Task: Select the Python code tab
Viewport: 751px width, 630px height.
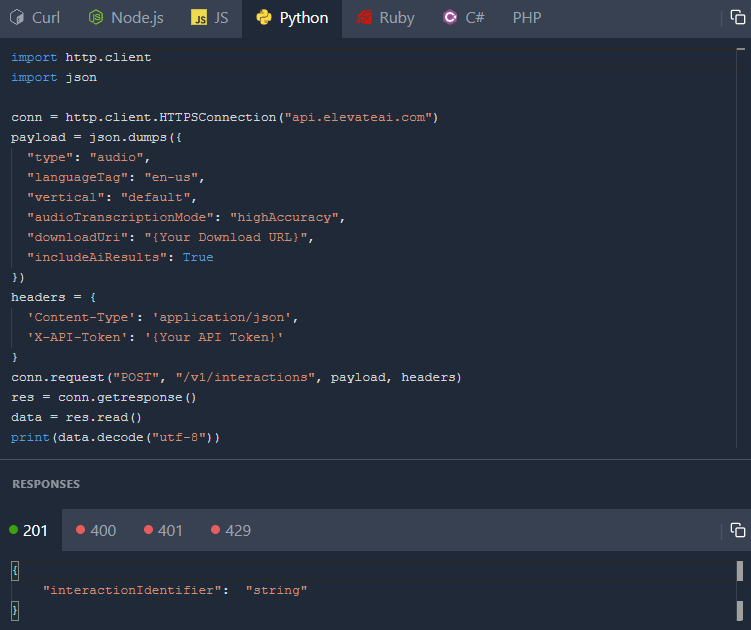Action: click(x=292, y=18)
